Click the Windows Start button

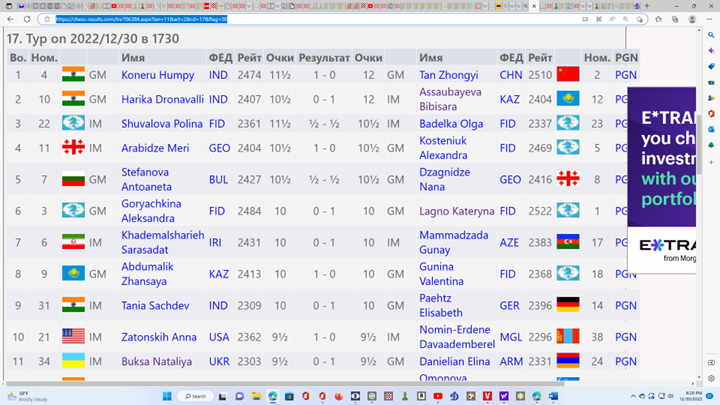tap(167, 396)
